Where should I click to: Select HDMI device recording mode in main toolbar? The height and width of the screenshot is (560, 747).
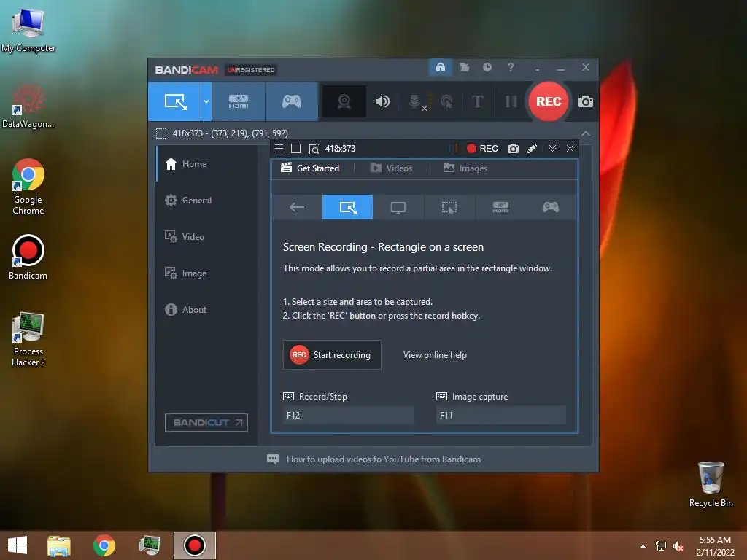pyautogui.click(x=239, y=101)
